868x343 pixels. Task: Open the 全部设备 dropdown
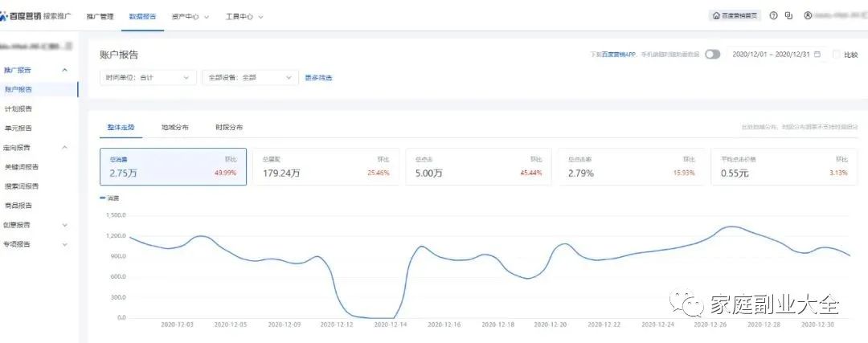(248, 78)
